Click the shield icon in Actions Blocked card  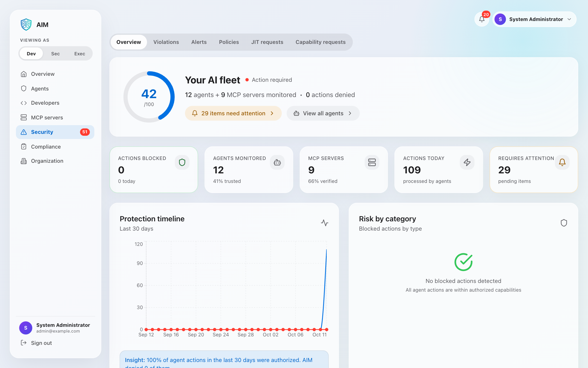tap(182, 162)
